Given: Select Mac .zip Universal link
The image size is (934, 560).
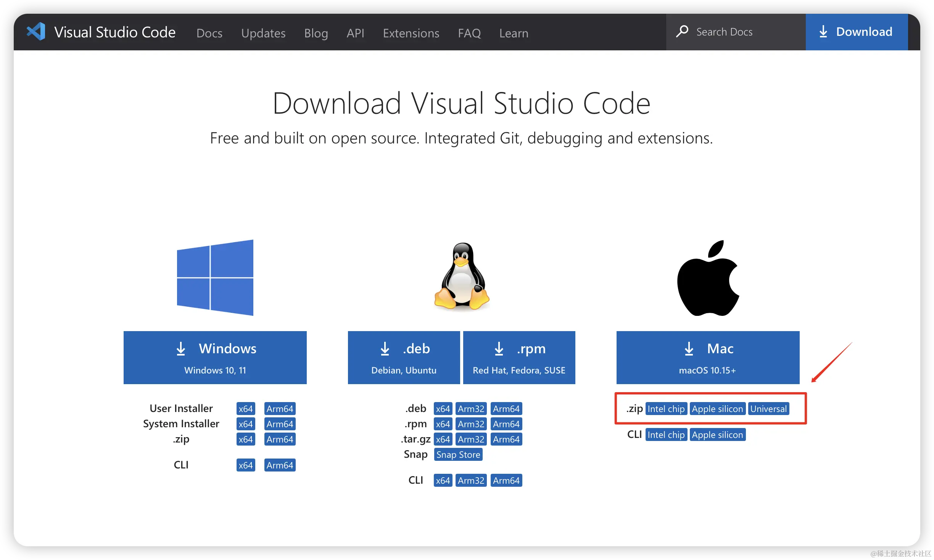Looking at the screenshot, I should click(x=768, y=409).
